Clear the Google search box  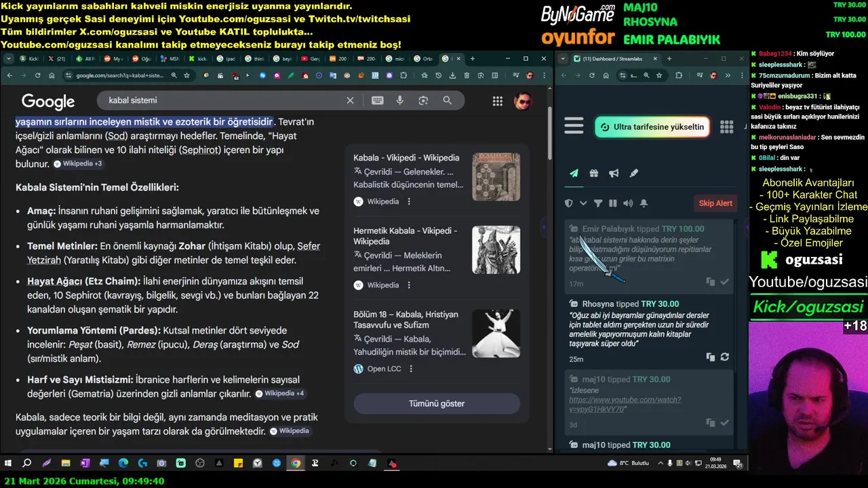click(350, 100)
